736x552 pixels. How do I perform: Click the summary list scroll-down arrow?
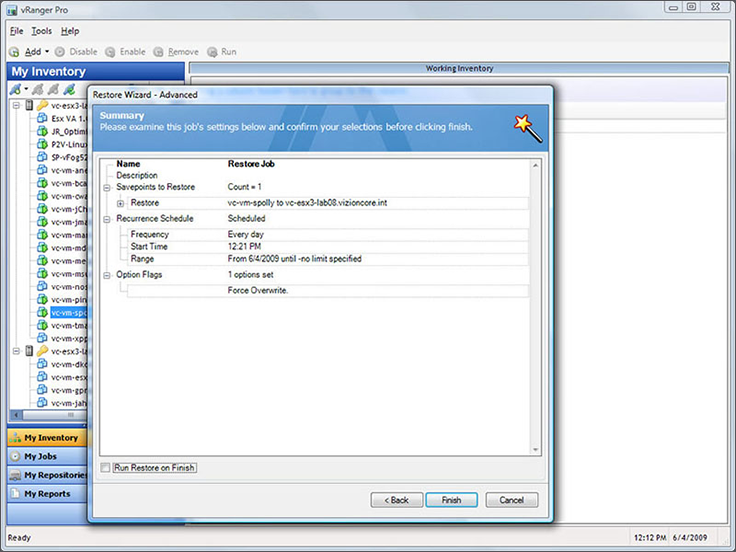coord(535,450)
